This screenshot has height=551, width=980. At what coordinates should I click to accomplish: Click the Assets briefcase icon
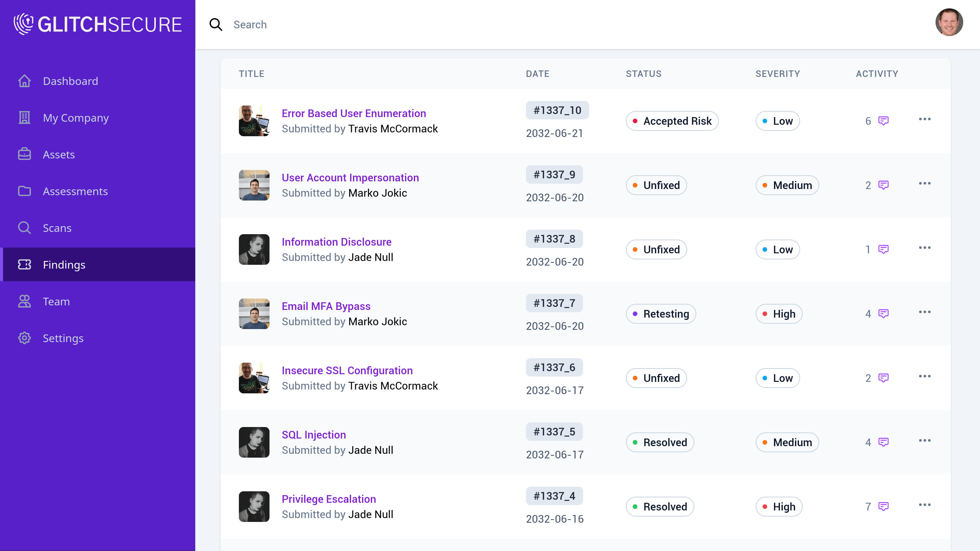24,155
